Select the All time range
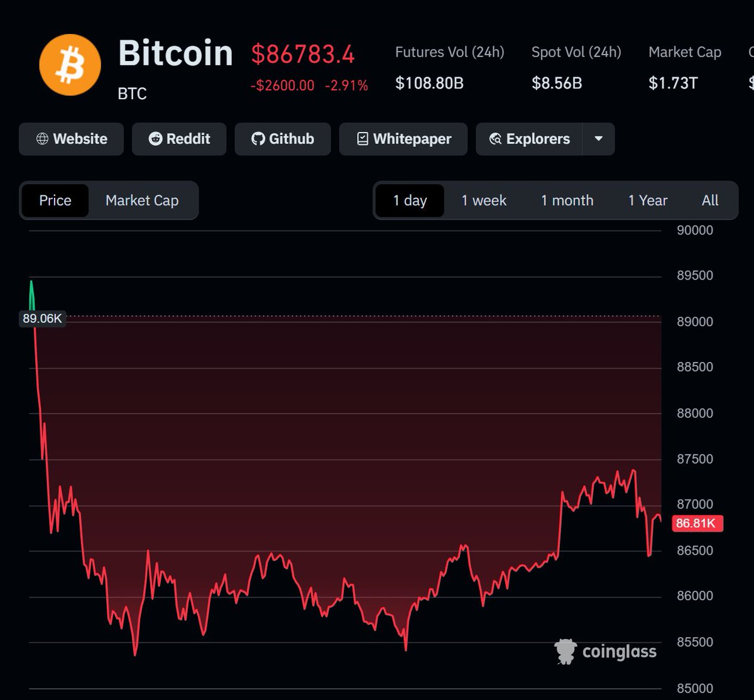The width and height of the screenshot is (754, 700). pyautogui.click(x=710, y=200)
